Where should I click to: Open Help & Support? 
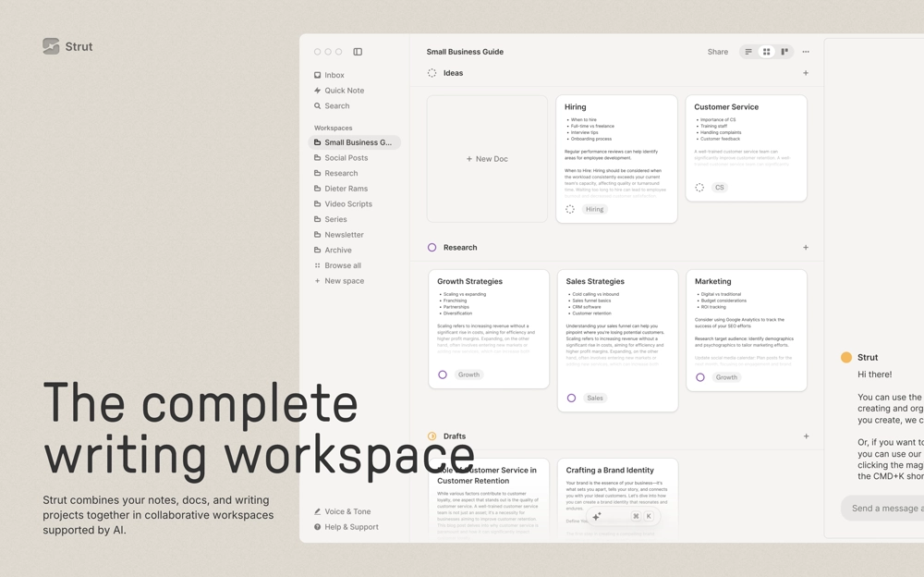(346, 527)
